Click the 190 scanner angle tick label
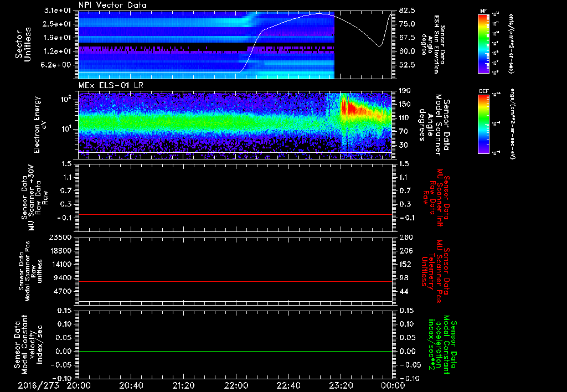The height and width of the screenshot is (392, 567). tap(405, 91)
